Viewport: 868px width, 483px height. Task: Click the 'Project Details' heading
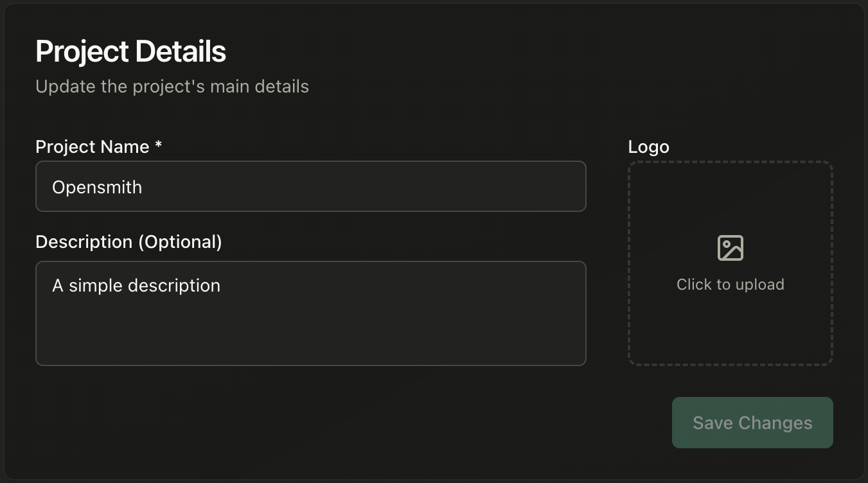[x=130, y=51]
